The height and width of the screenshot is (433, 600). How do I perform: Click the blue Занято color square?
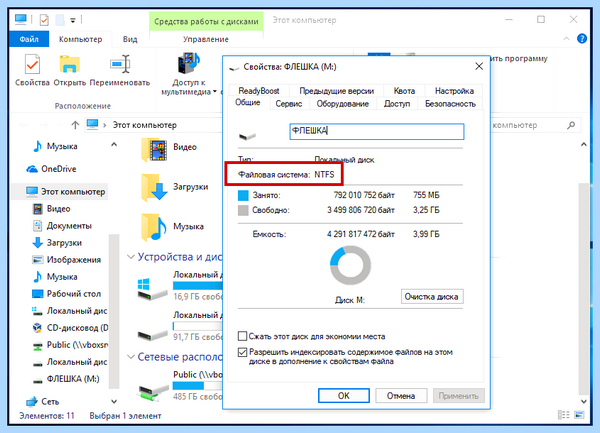pos(243,195)
